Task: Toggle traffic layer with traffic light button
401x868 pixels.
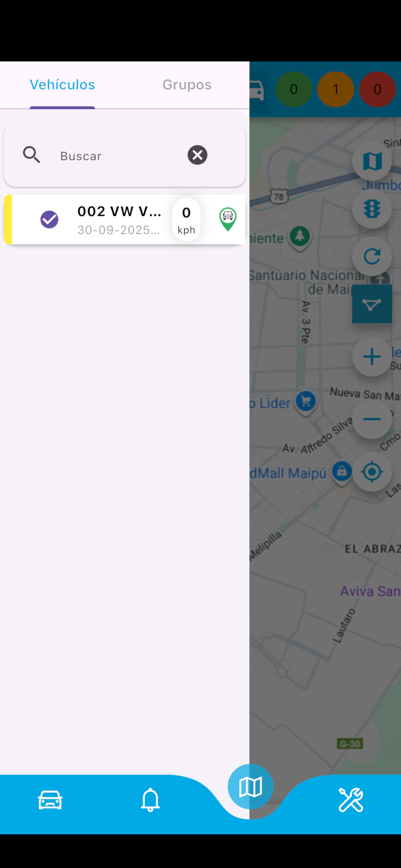Action: (372, 209)
